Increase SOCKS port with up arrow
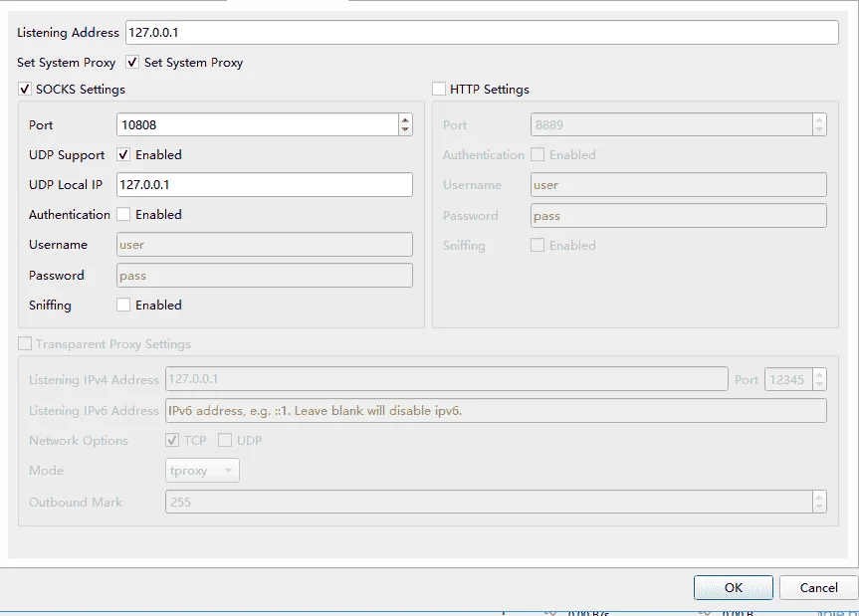859x616 pixels. coord(405,120)
